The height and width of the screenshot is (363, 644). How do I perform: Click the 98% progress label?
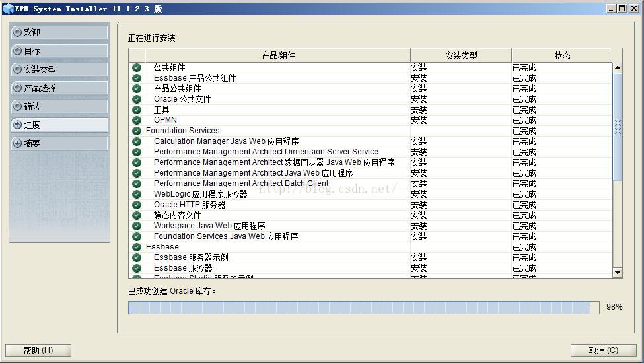pyautogui.click(x=614, y=307)
